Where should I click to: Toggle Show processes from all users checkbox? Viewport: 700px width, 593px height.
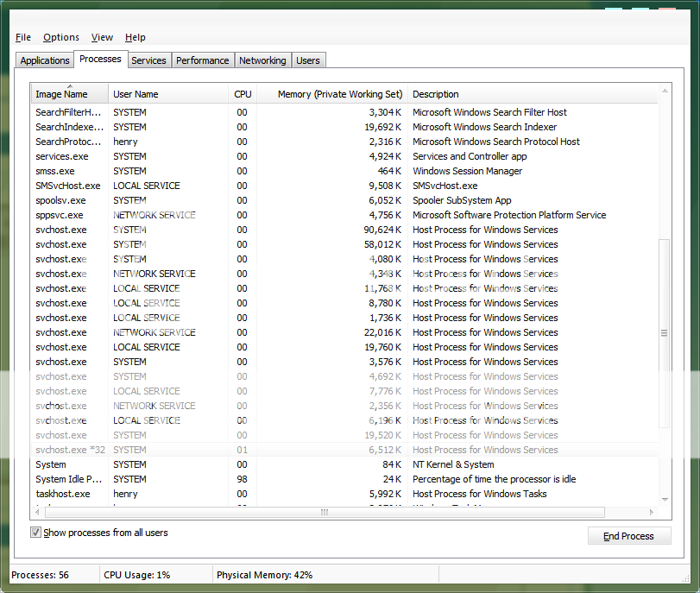pos(36,533)
